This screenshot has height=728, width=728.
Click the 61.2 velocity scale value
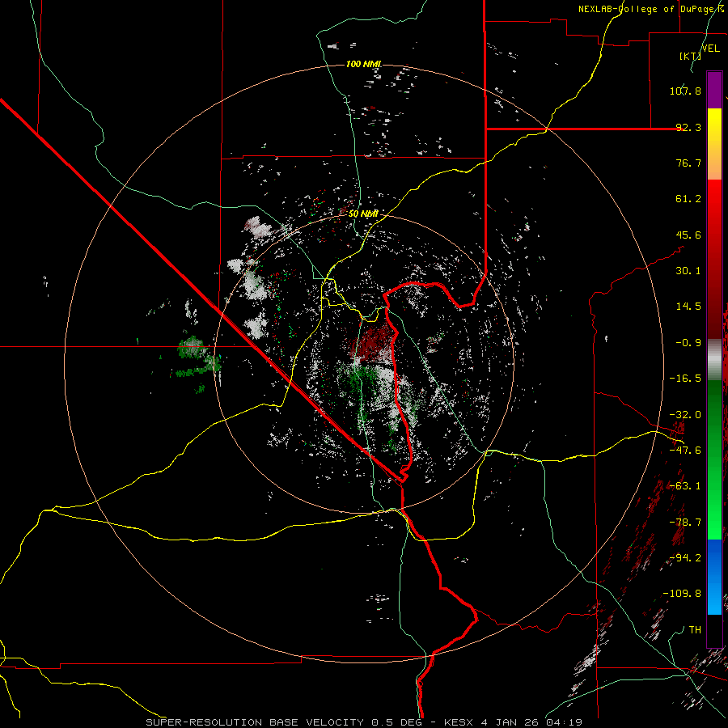[x=688, y=199]
